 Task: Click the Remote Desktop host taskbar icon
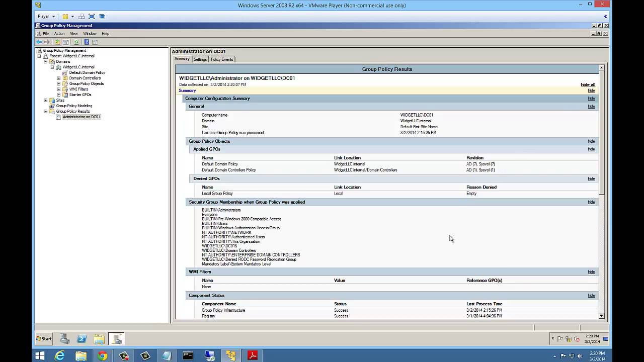[209, 356]
